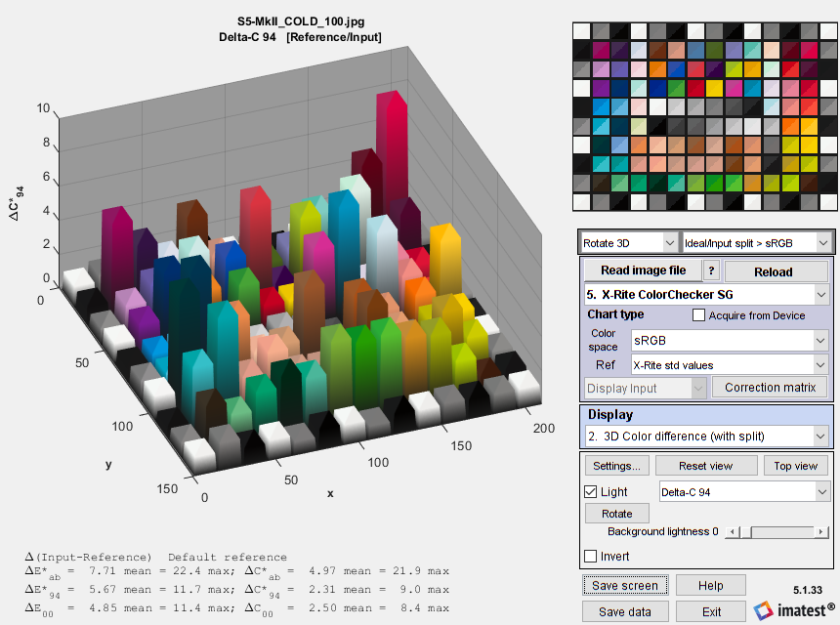
Task: Click the Top view button
Action: pyautogui.click(x=795, y=466)
